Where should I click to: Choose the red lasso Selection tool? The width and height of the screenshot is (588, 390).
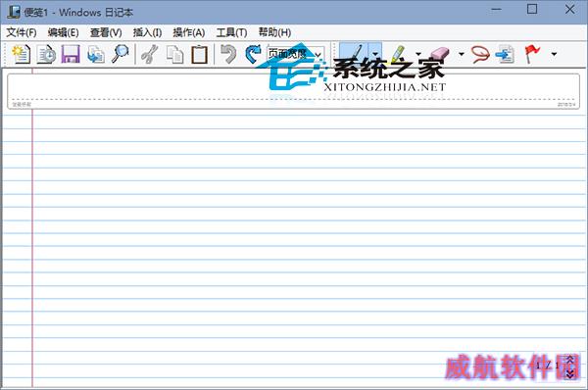[480, 54]
